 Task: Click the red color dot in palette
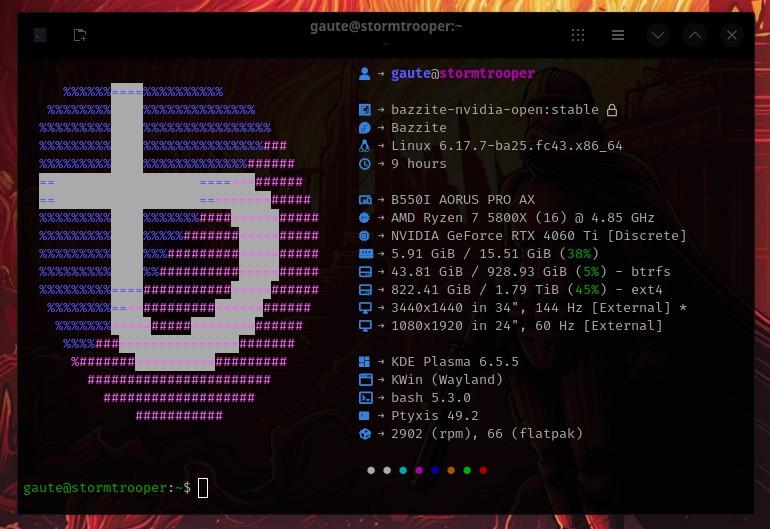coord(483,470)
